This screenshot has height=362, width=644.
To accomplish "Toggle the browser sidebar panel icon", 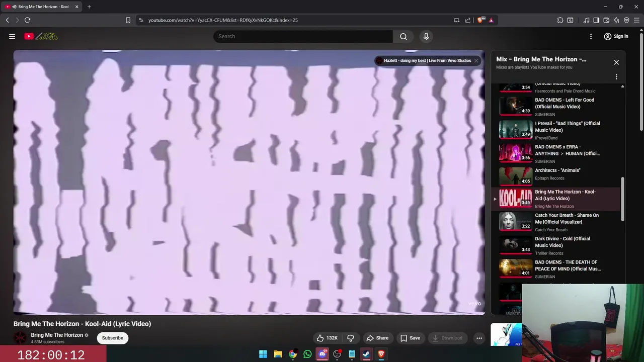I will click(x=596, y=20).
